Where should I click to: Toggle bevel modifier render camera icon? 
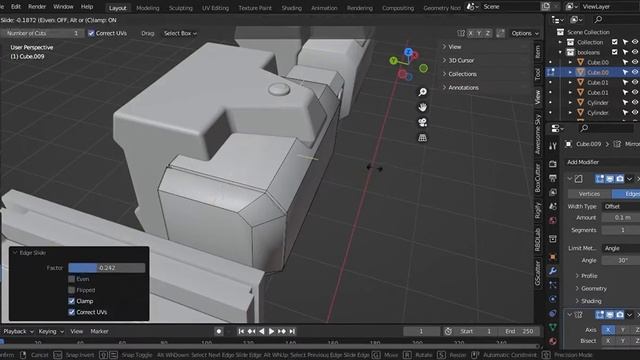click(x=620, y=179)
